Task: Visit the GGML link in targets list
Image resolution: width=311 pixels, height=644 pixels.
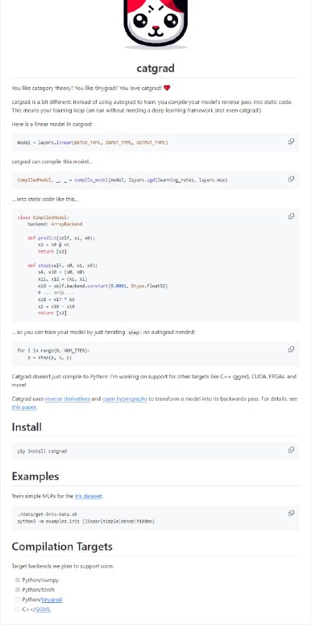Action: click(43, 609)
